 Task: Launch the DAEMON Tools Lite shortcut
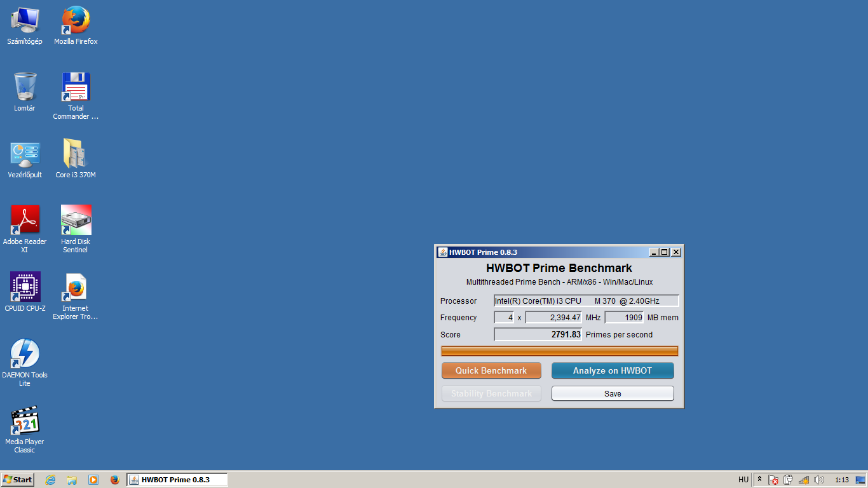click(x=25, y=363)
